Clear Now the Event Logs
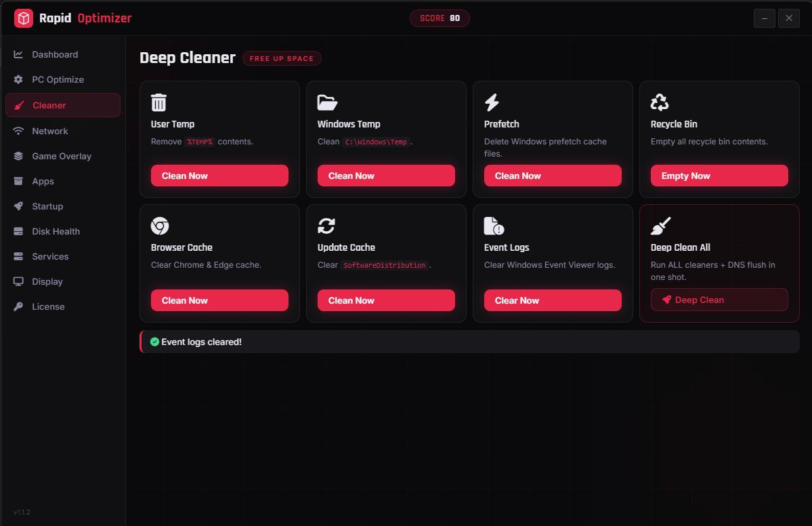The image size is (812, 526). 553,300
